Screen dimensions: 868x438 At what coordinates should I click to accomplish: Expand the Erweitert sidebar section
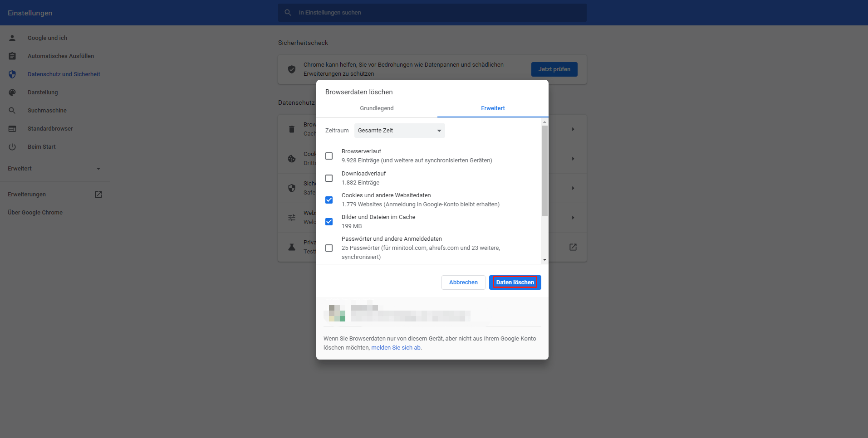54,169
